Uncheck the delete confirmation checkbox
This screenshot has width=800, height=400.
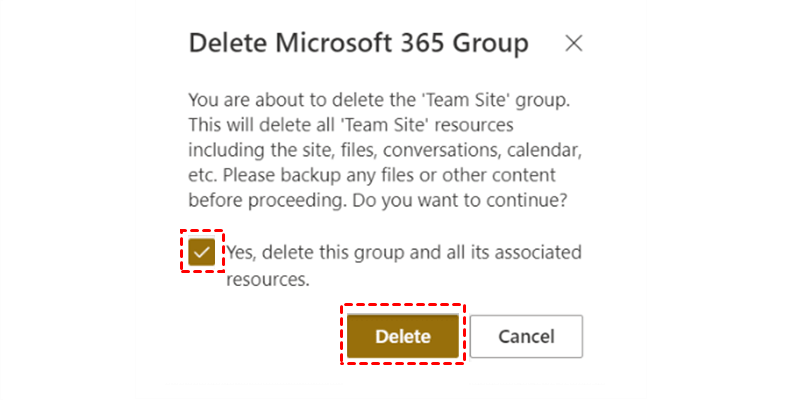[202, 252]
